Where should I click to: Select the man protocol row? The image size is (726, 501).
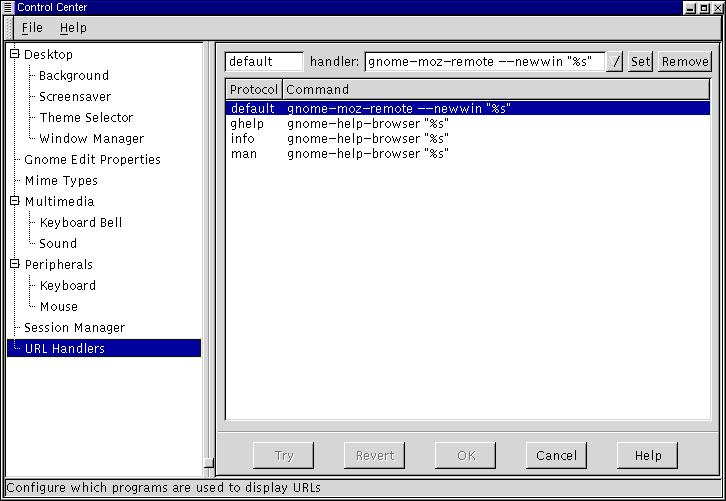coord(244,154)
